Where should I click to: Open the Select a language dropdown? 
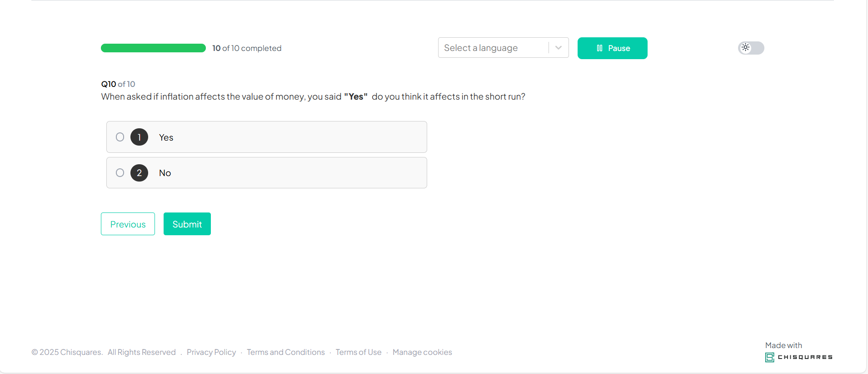point(493,48)
